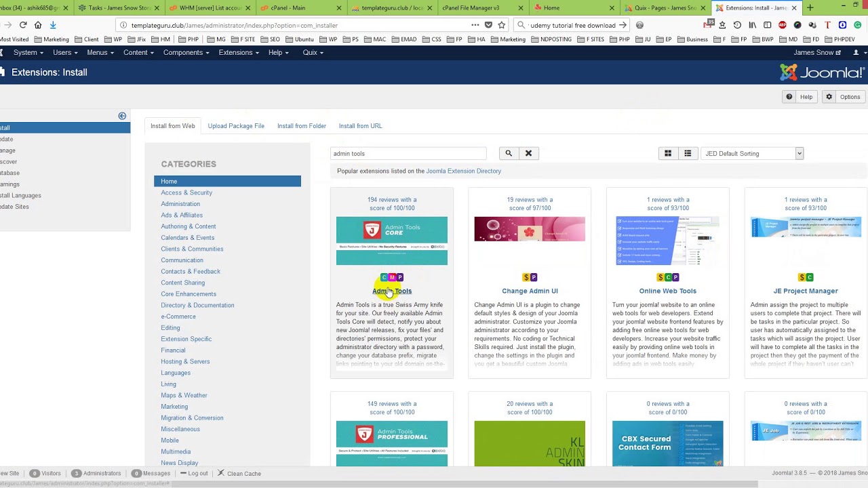Open the Options button
This screenshot has height=488, width=868.
(x=843, y=97)
